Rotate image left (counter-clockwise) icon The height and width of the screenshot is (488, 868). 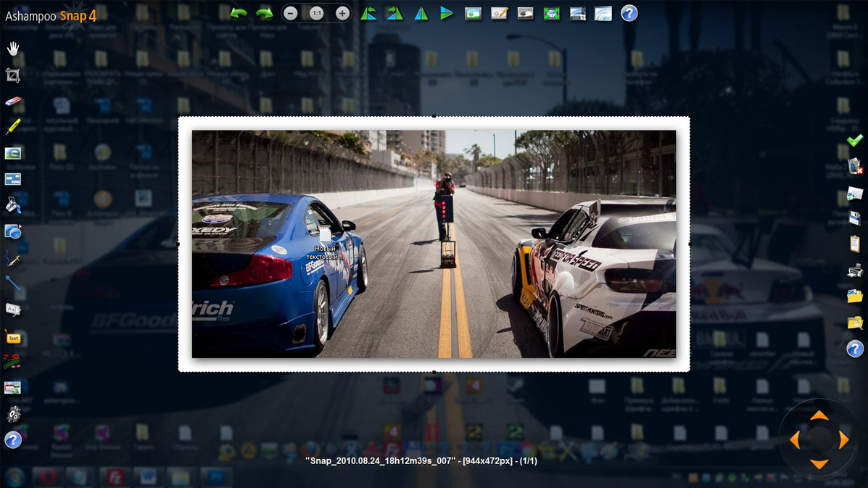[x=368, y=13]
